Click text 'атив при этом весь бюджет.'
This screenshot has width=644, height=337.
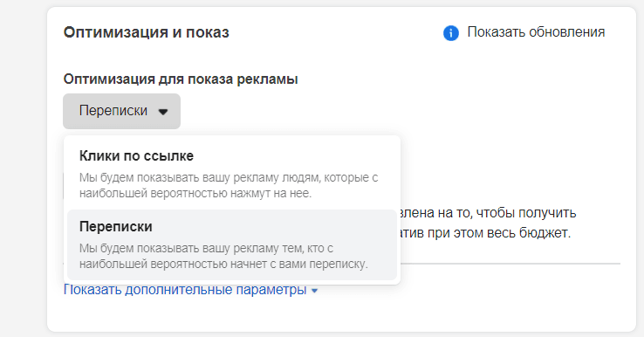pos(486,233)
